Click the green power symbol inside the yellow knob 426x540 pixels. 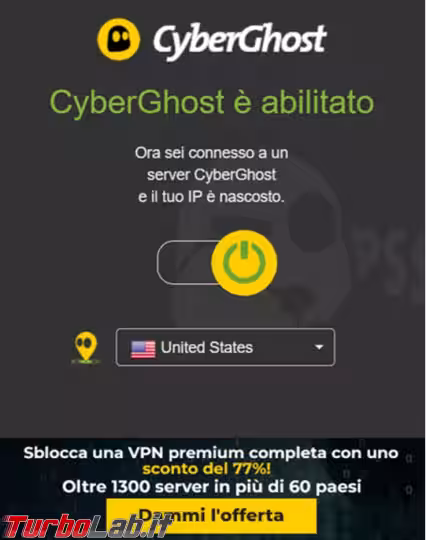(244, 261)
